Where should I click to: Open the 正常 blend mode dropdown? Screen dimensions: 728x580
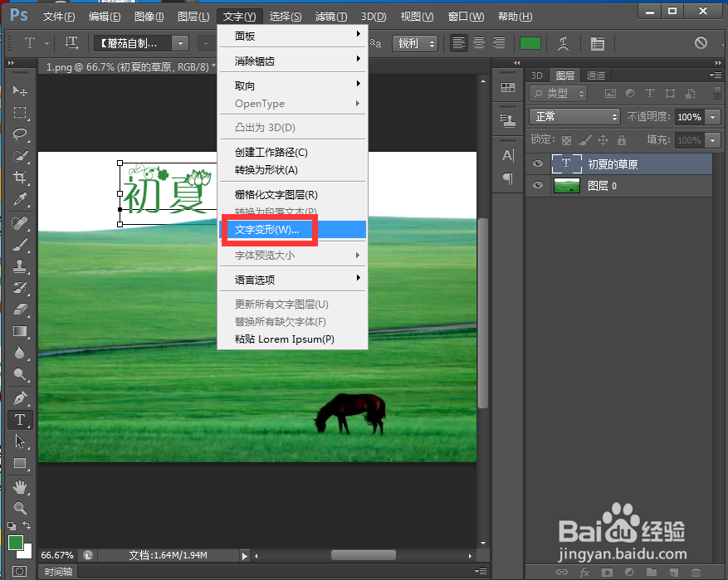[574, 116]
